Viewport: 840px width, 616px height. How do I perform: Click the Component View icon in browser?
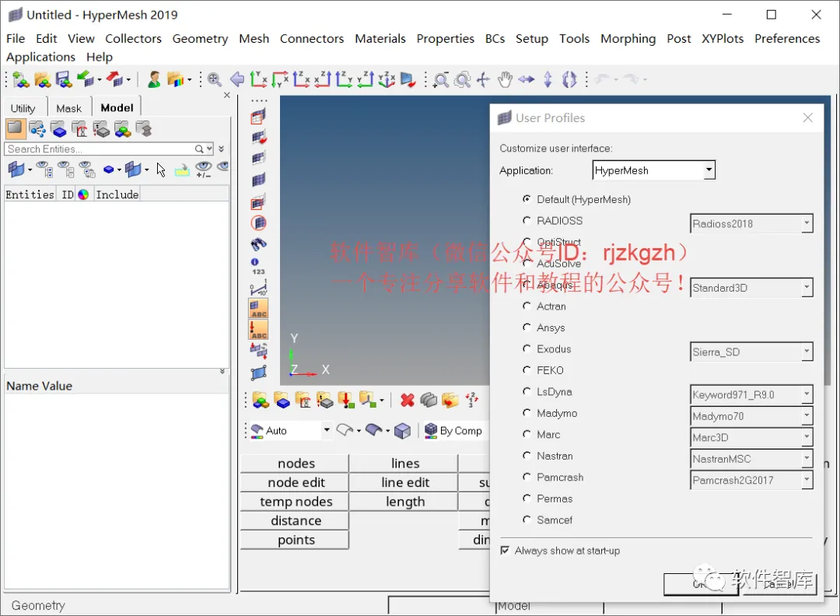[x=59, y=128]
